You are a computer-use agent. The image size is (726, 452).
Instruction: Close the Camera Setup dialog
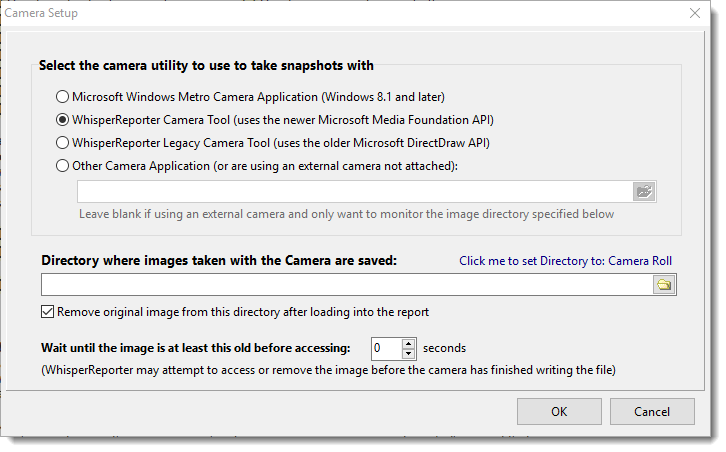[695, 13]
